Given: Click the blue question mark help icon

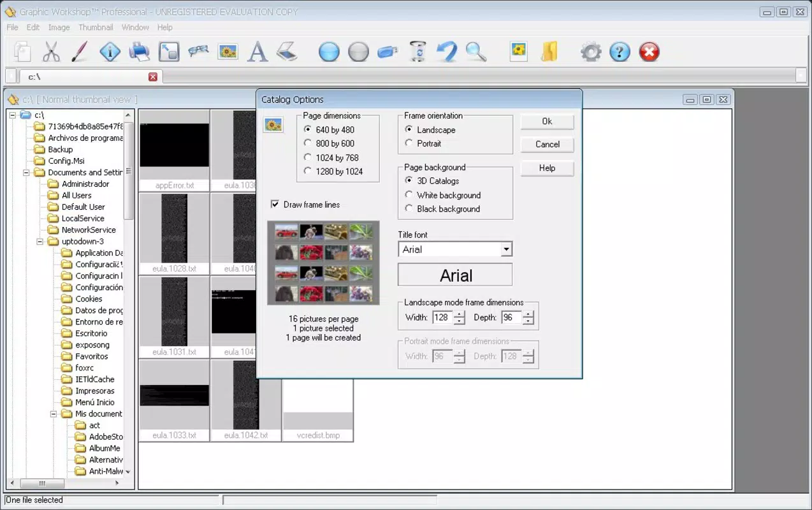Looking at the screenshot, I should (x=620, y=52).
